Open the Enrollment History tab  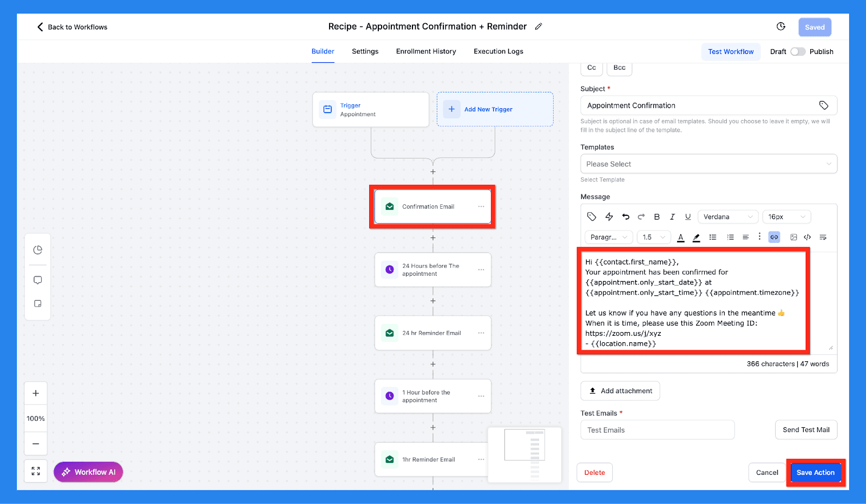pyautogui.click(x=426, y=51)
